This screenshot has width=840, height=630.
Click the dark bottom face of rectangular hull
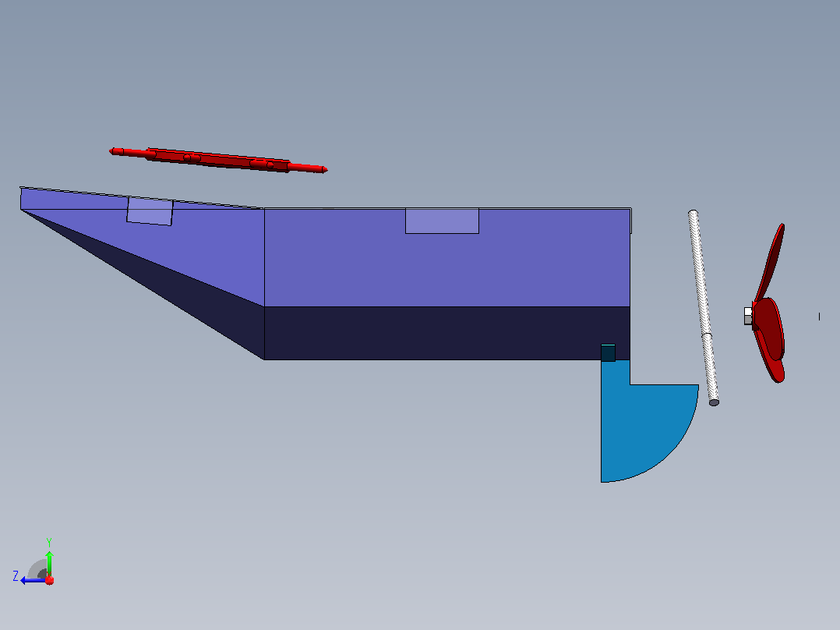[x=446, y=333]
